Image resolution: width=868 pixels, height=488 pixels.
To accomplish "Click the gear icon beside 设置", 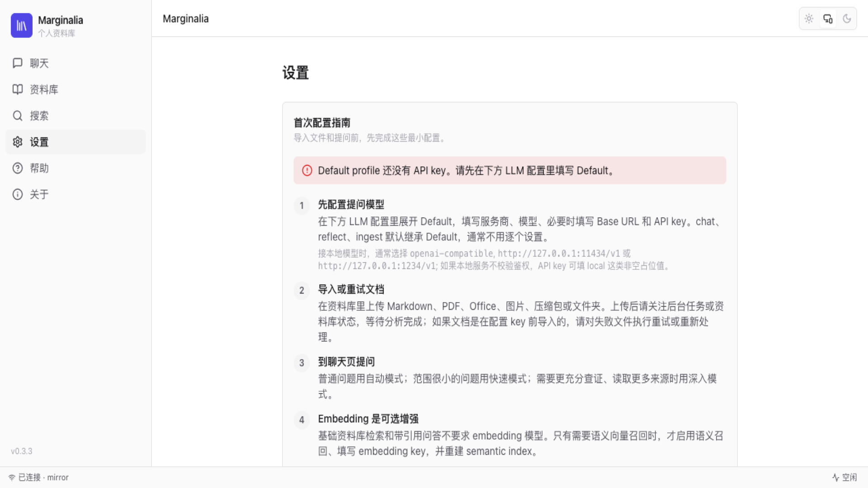I will click(x=18, y=142).
